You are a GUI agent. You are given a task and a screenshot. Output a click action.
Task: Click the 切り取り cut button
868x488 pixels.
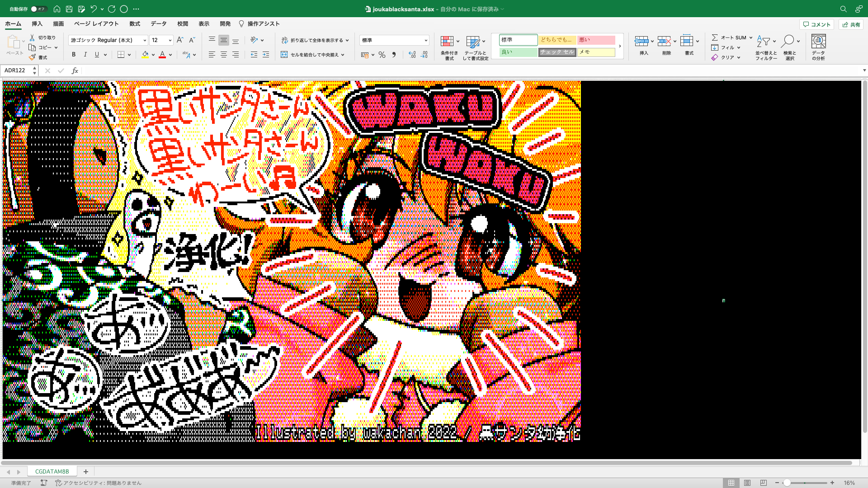pos(43,38)
